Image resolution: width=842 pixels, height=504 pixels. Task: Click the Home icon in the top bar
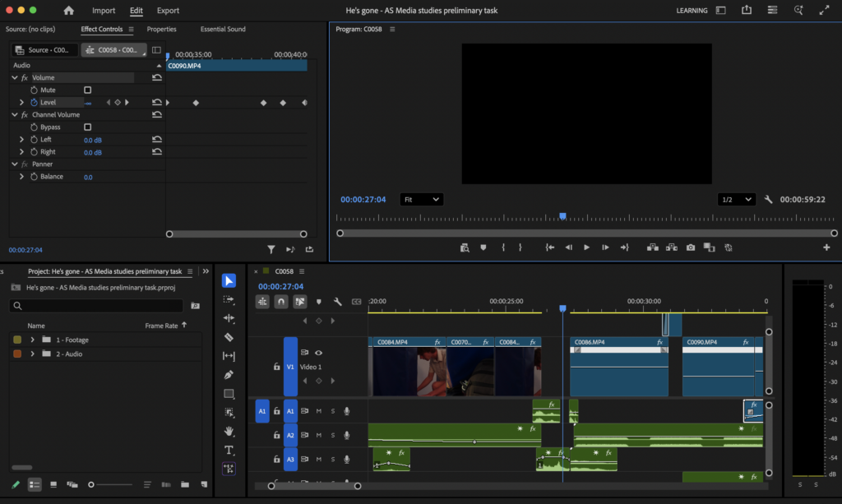tap(69, 11)
